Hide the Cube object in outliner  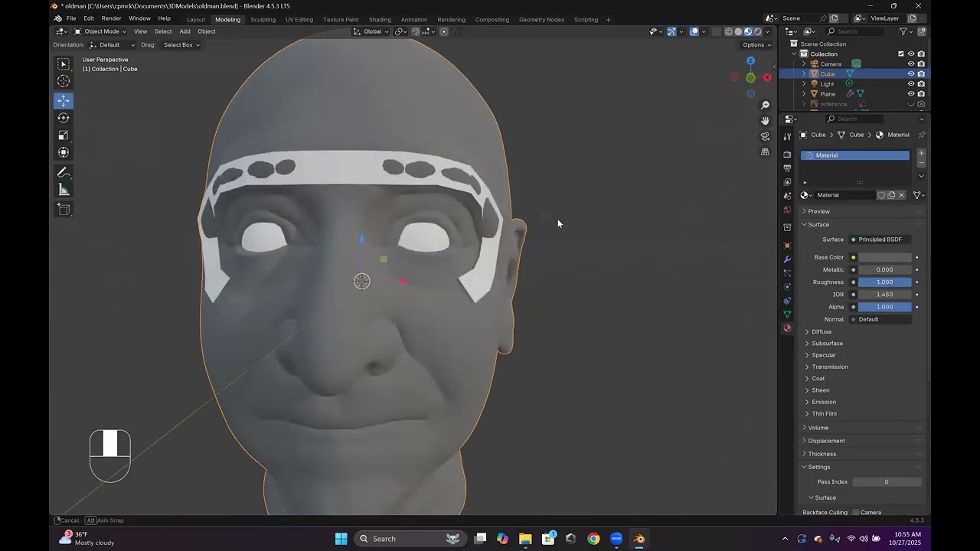911,73
